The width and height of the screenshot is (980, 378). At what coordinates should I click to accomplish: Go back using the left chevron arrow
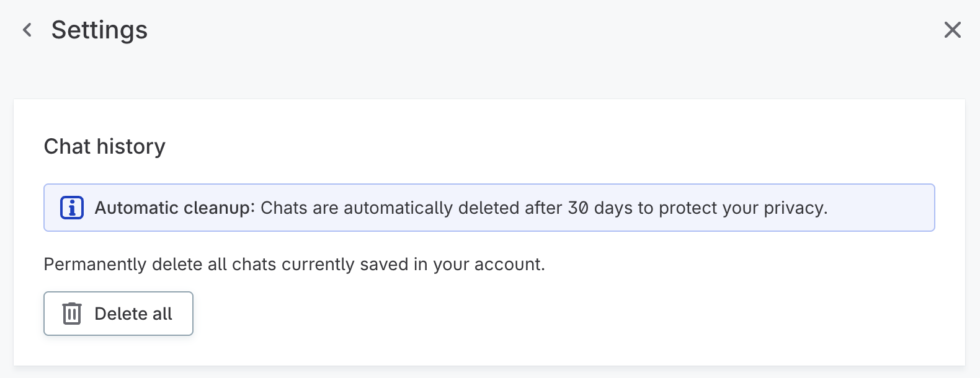(27, 30)
